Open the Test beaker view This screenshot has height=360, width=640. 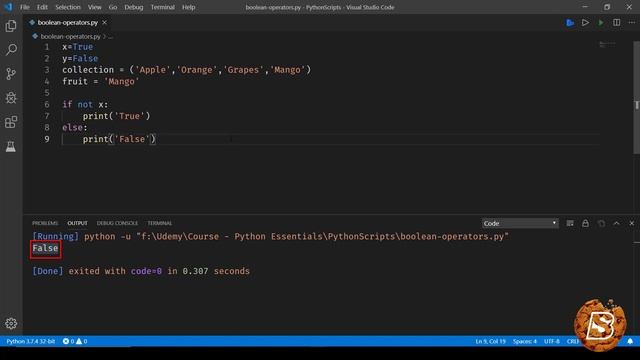point(11,146)
